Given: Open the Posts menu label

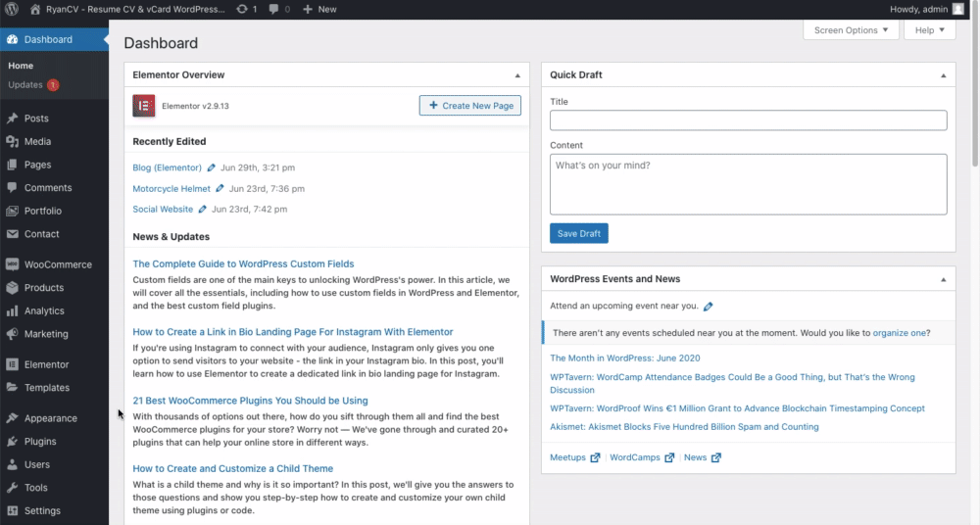Looking at the screenshot, I should [x=36, y=119].
